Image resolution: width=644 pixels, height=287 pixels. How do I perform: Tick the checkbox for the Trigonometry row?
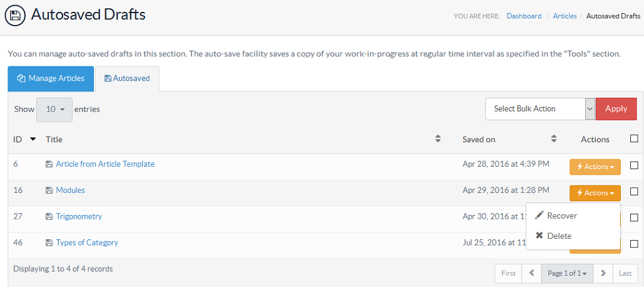click(634, 217)
